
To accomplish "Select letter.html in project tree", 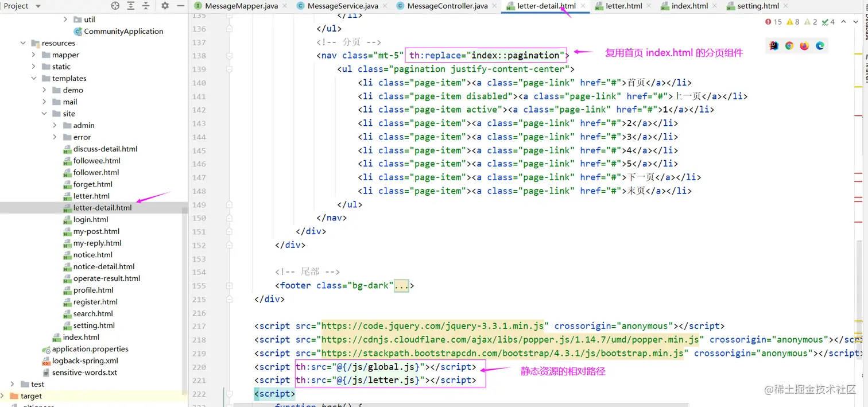I will [x=91, y=196].
